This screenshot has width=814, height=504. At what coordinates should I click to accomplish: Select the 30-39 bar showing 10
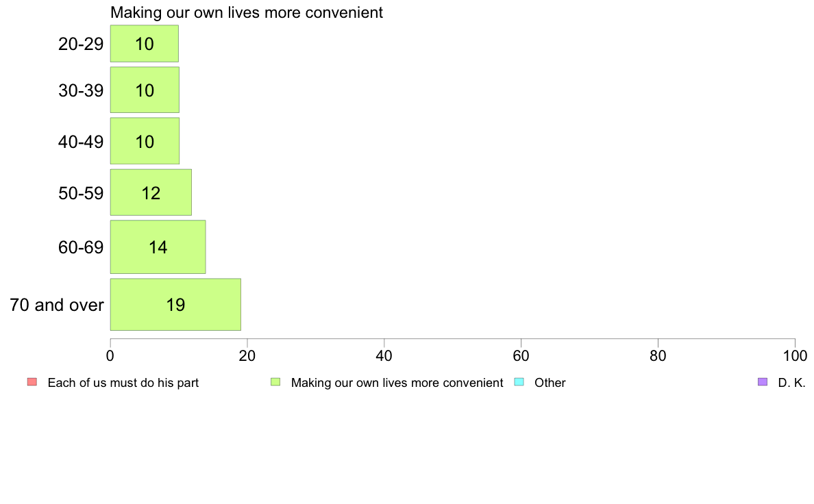point(145,90)
